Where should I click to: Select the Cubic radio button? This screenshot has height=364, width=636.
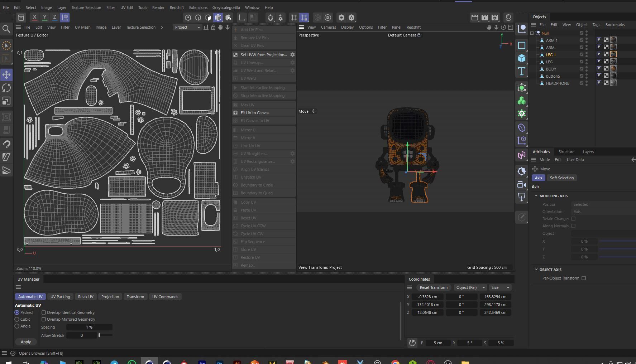17,319
